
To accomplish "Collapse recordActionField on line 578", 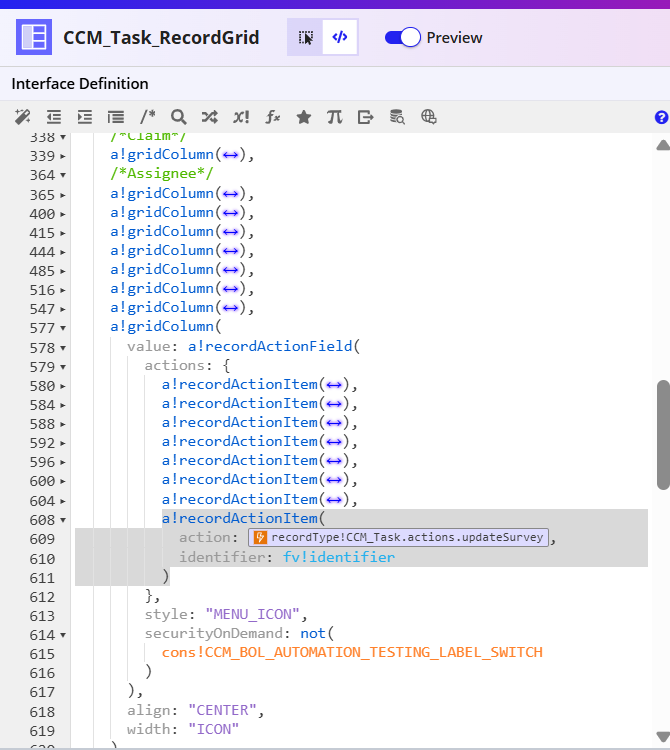I will 63,348.
